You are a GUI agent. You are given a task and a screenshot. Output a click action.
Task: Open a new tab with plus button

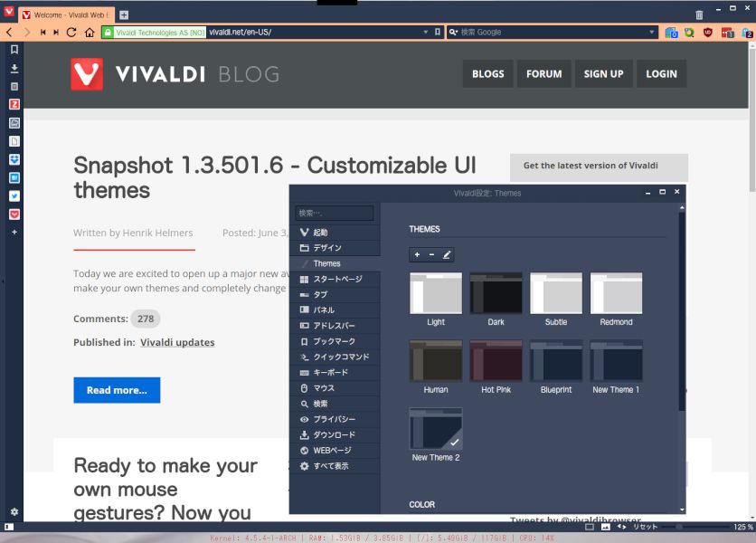124,15
